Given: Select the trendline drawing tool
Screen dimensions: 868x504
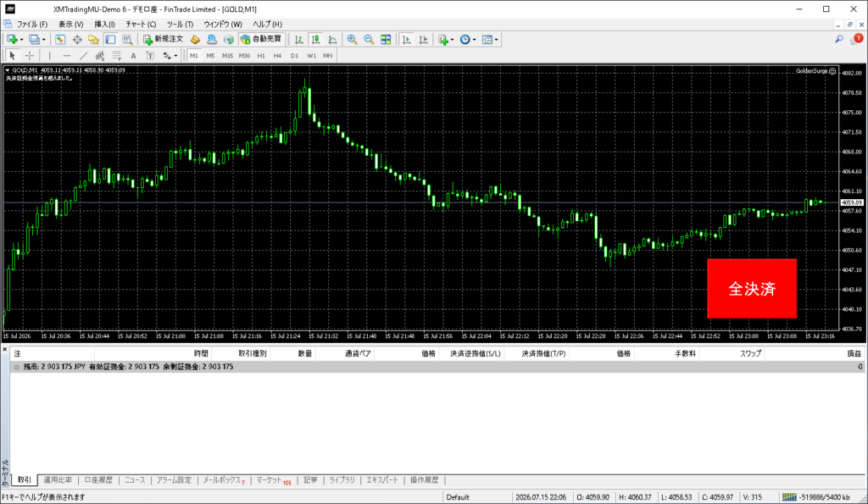Looking at the screenshot, I should click(83, 55).
